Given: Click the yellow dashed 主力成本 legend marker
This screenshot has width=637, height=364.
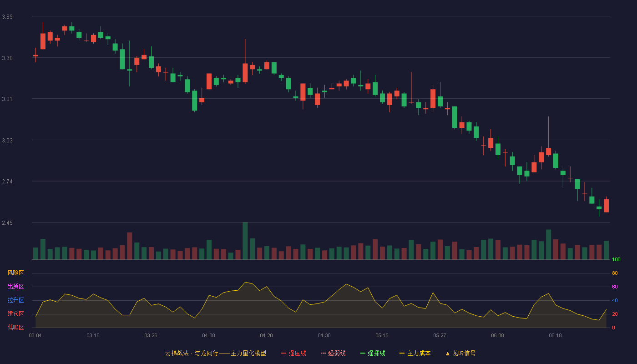Looking at the screenshot, I should pos(402,353).
